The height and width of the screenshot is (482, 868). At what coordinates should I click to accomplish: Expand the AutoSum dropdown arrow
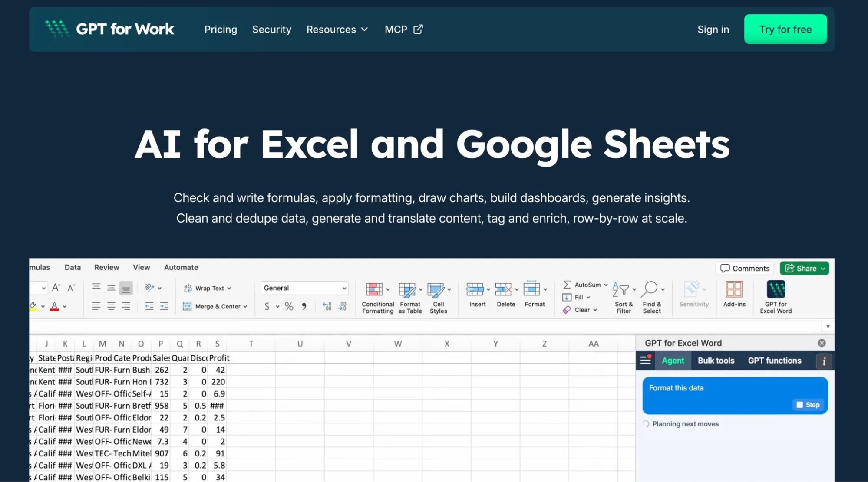coord(606,285)
